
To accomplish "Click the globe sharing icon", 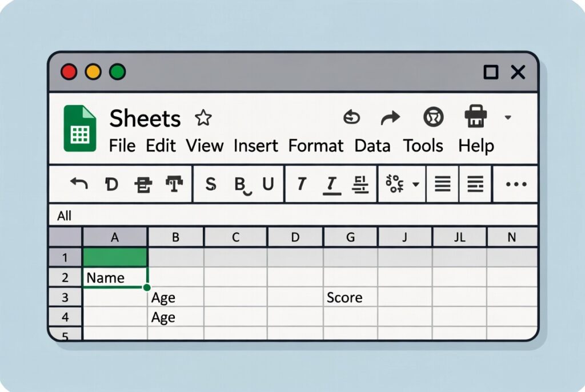I will (432, 117).
